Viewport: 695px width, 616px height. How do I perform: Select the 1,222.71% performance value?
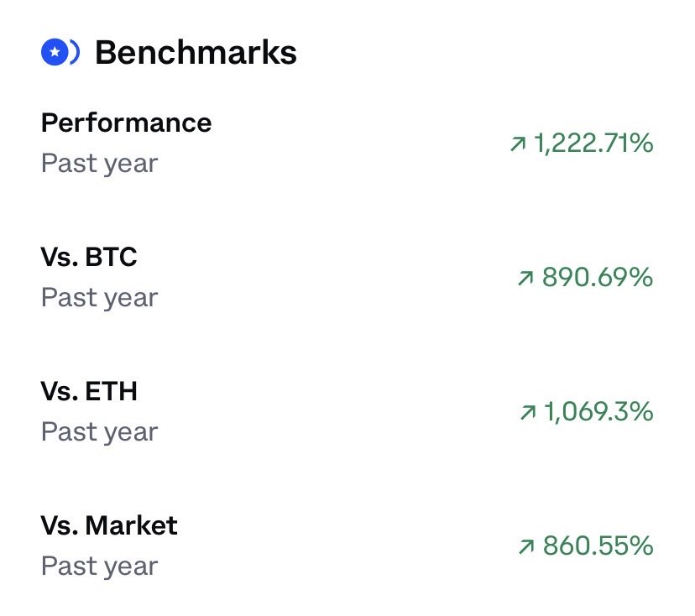pos(593,144)
